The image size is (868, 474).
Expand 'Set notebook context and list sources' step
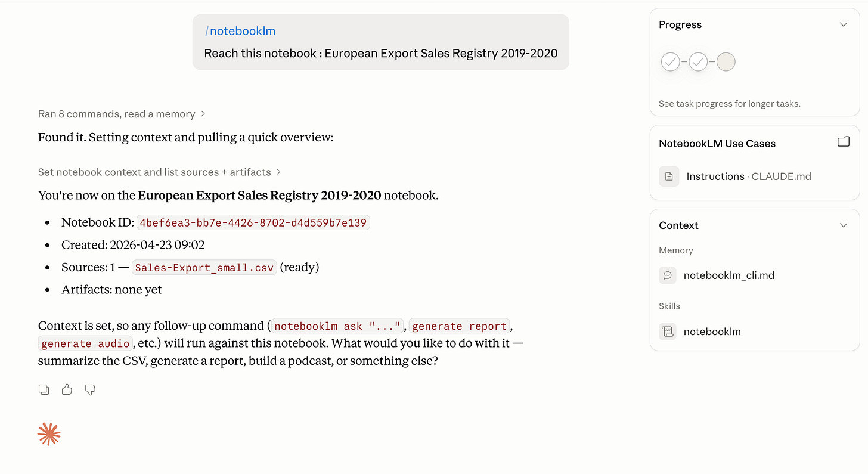pos(159,172)
